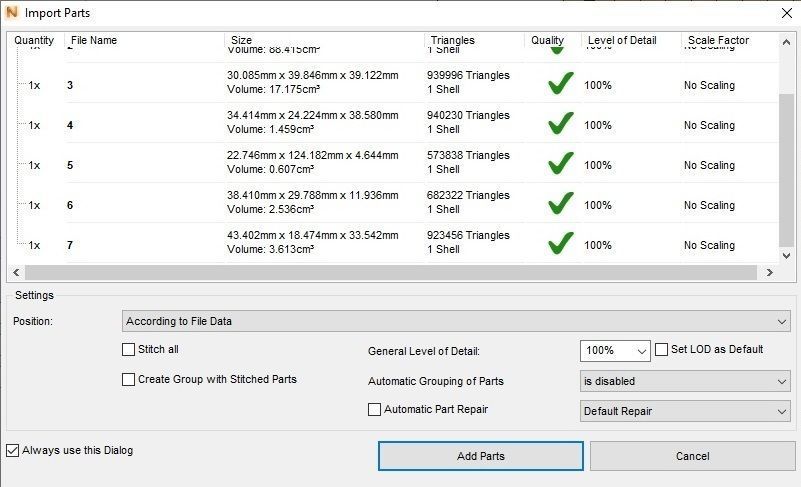
Task: Click the green quality checkmark for part 7
Action: tap(560, 244)
